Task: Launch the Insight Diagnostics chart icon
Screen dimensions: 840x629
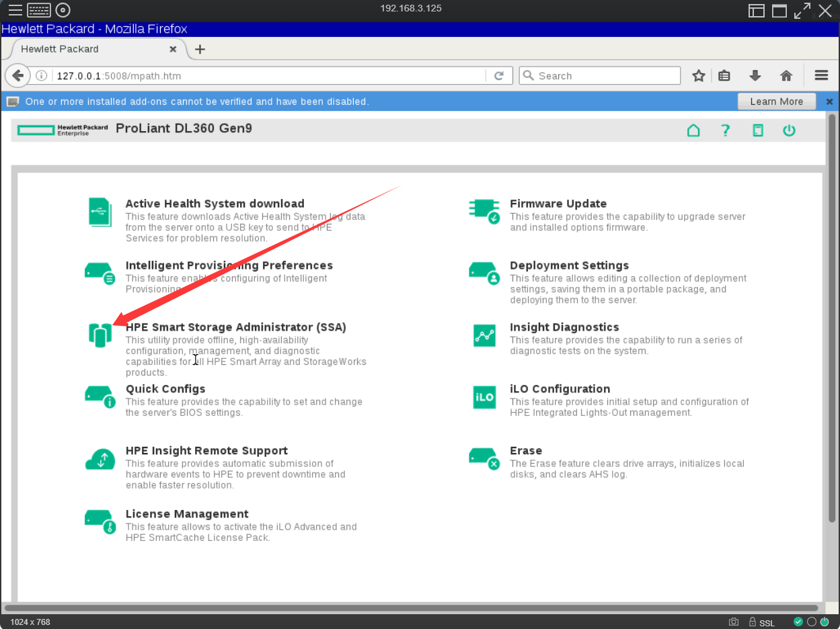Action: pos(484,335)
